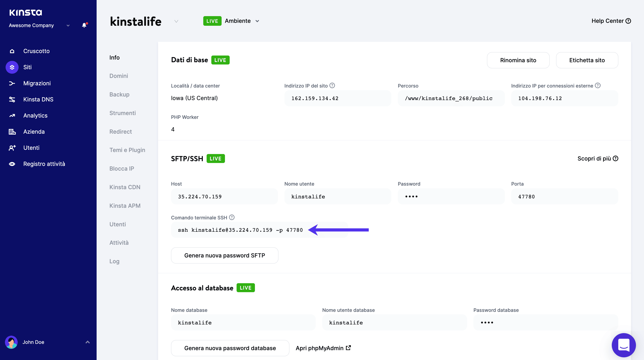This screenshot has height=360, width=644.
Task: Expand the kinstalife site selector chevron
Action: click(x=176, y=21)
